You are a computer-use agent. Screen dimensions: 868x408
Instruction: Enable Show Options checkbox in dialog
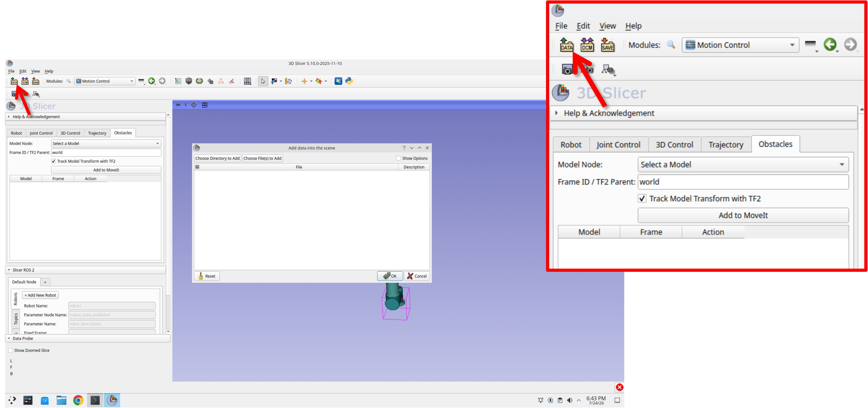click(399, 158)
